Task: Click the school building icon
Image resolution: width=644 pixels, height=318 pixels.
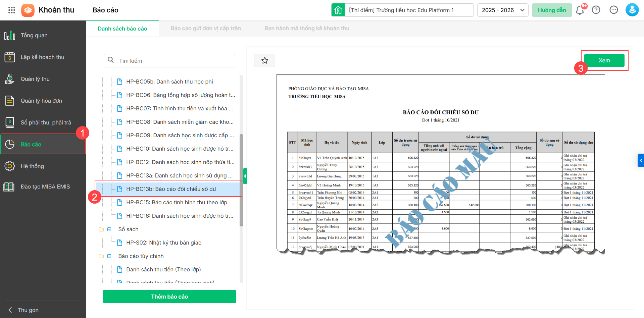Action: 338,10
